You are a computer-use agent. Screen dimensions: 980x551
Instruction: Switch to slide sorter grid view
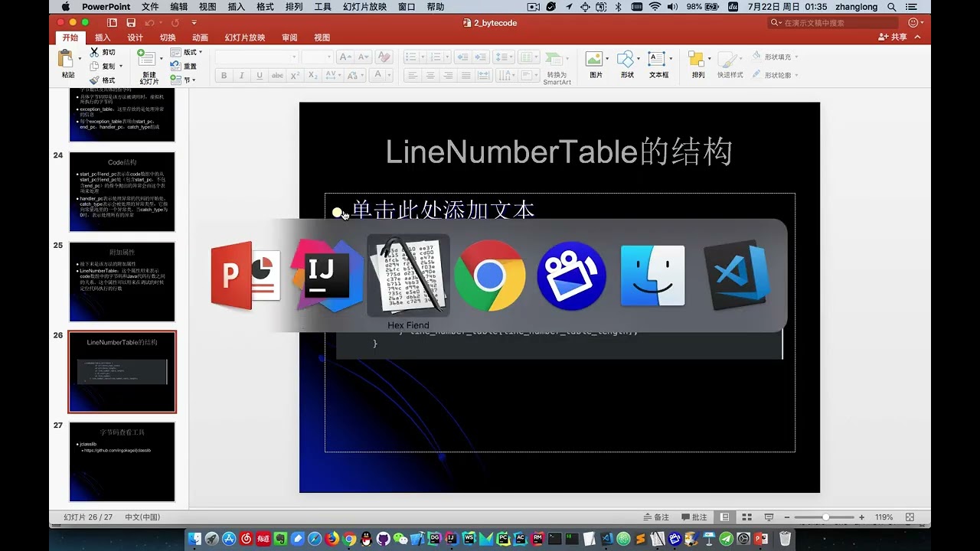click(x=746, y=517)
